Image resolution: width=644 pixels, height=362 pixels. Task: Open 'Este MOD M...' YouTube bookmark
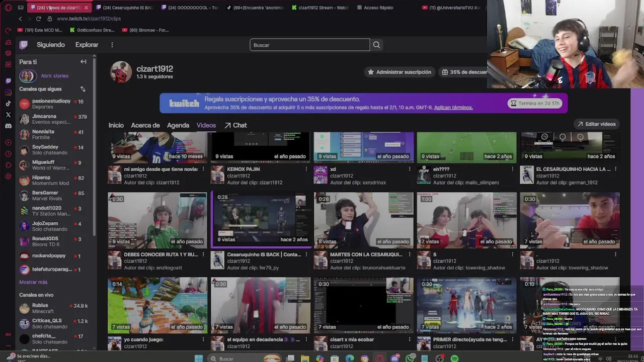[x=40, y=30]
